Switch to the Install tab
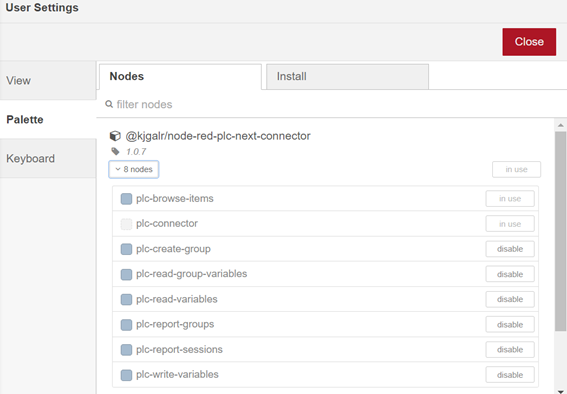Screen dimensions: 567x394 [348, 77]
